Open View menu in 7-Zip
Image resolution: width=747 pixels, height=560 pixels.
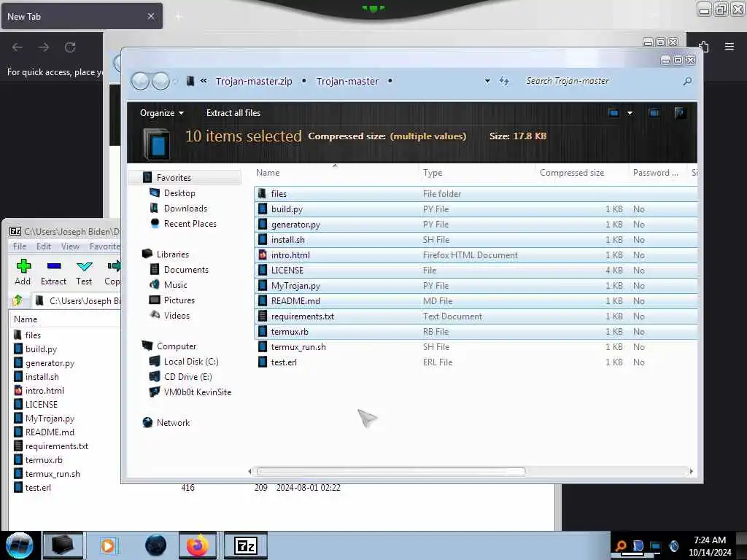point(70,246)
